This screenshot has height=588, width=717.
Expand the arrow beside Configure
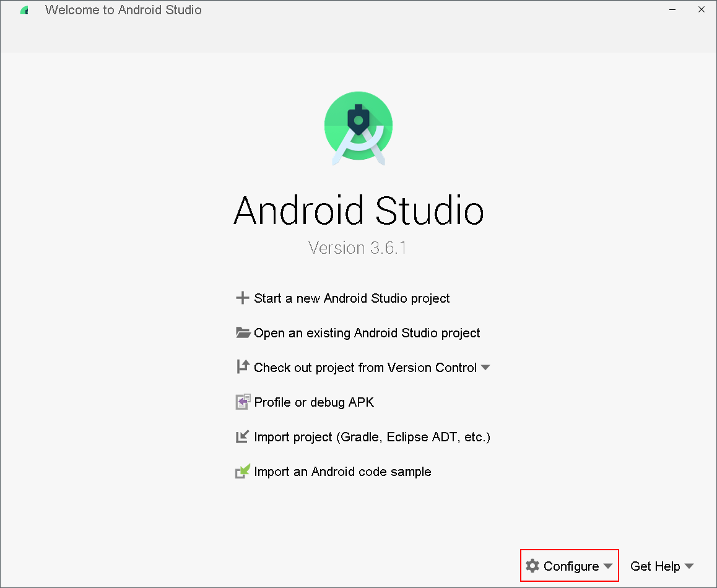[608, 566]
